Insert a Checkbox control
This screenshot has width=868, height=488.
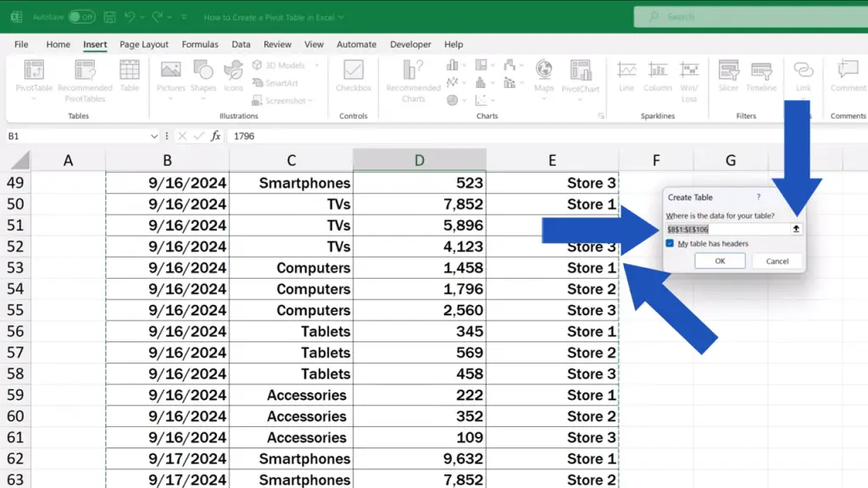pyautogui.click(x=353, y=75)
